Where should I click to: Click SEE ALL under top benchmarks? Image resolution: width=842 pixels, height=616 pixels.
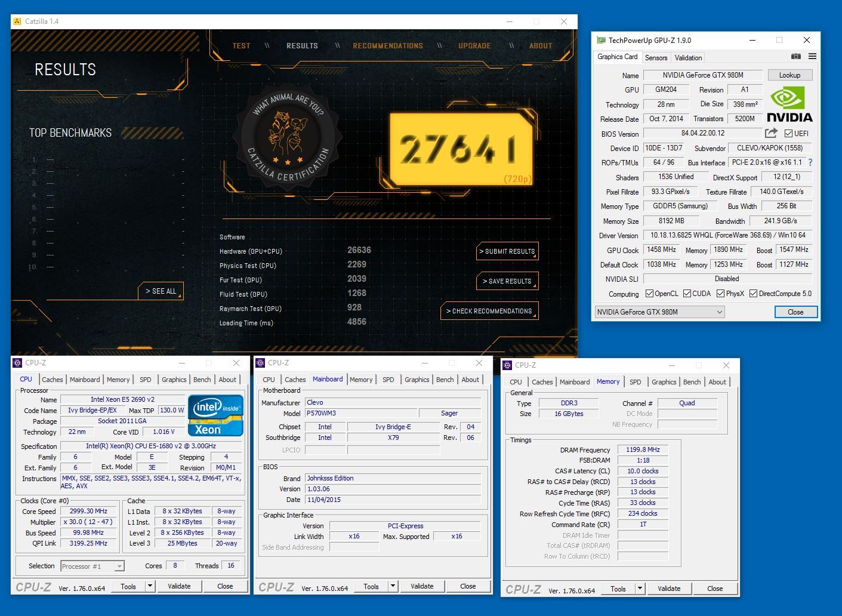click(161, 291)
